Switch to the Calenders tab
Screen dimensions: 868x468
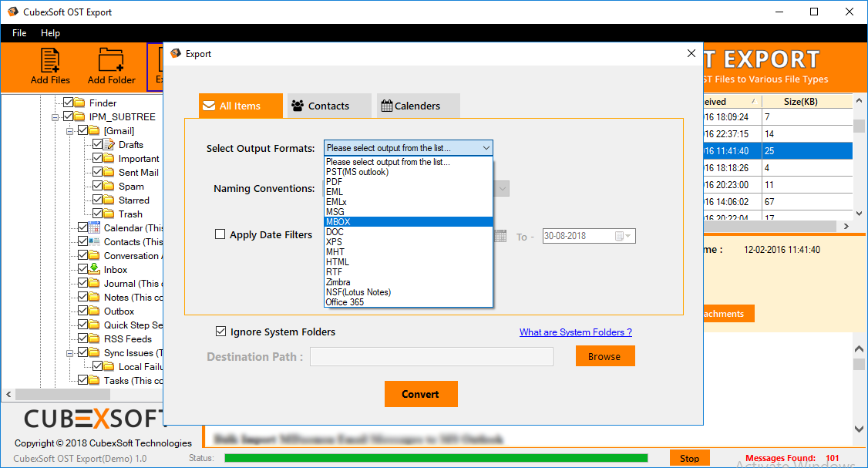coord(418,105)
